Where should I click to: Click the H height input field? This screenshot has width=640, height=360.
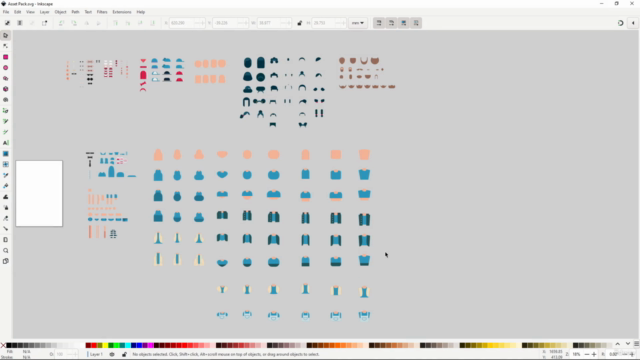point(329,23)
